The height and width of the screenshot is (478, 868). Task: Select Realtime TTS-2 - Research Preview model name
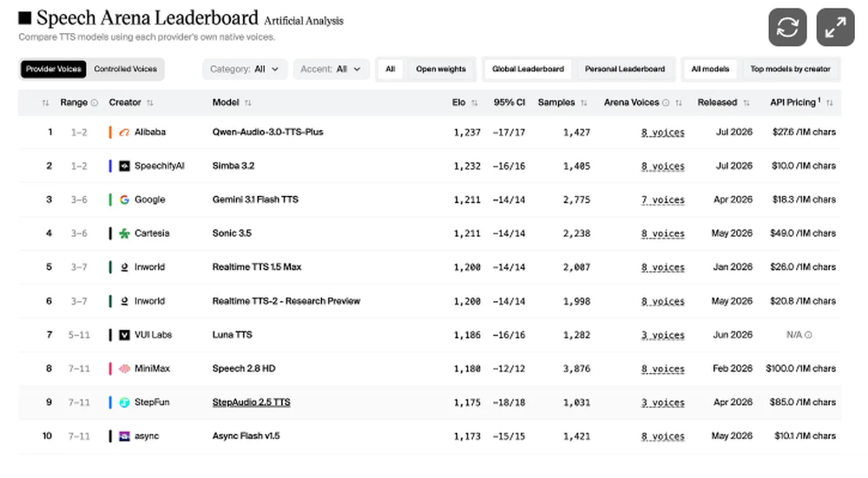286,301
